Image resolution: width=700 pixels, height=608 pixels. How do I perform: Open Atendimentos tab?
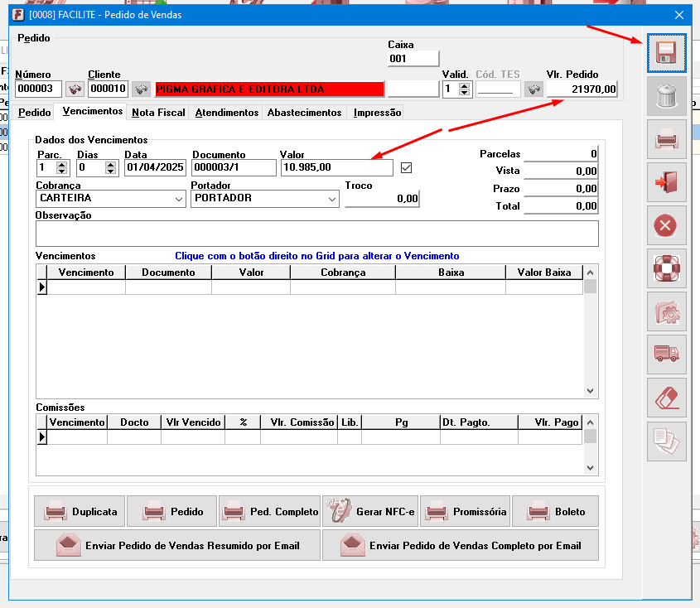(x=227, y=113)
